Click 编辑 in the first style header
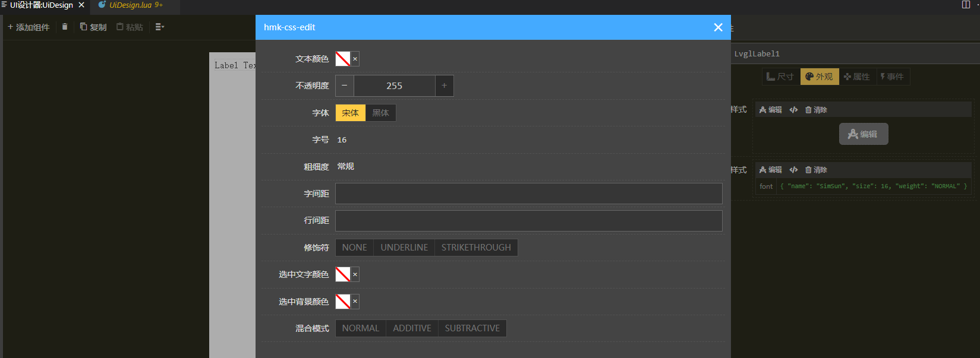The width and height of the screenshot is (980, 358). [771, 110]
